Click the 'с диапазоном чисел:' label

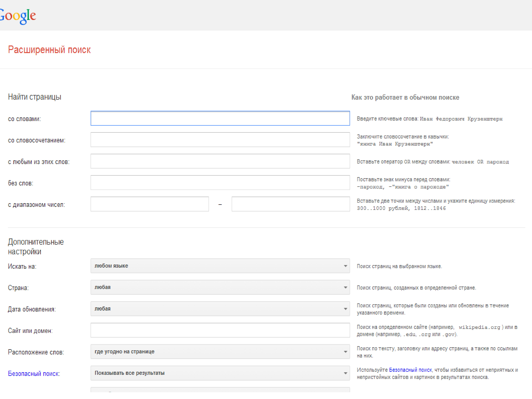pos(37,205)
